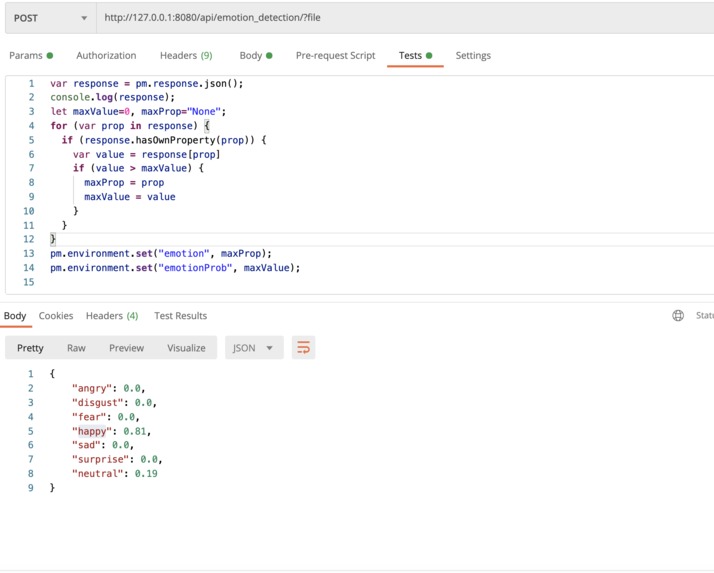Click the "sad": 0.0 response line

pos(103,445)
